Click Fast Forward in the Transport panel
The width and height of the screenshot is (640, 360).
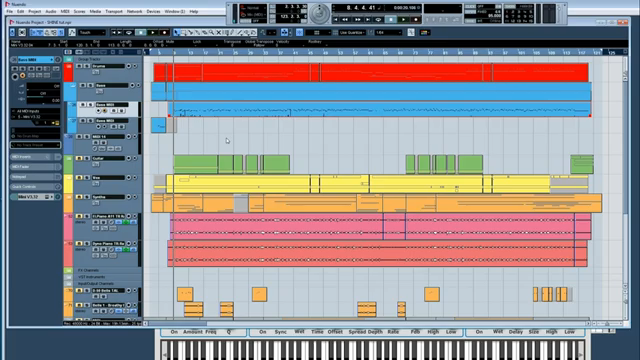[x=357, y=20]
